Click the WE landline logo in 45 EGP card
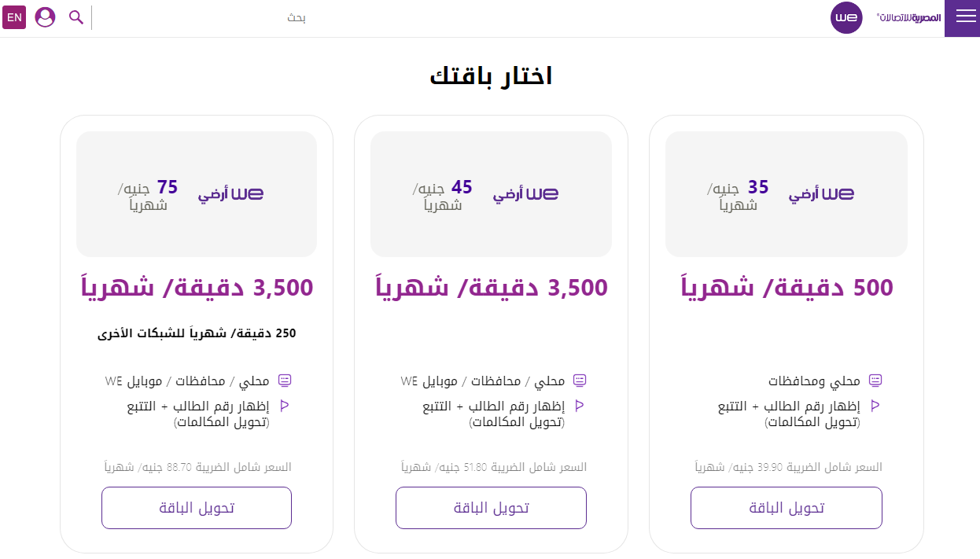 [525, 194]
